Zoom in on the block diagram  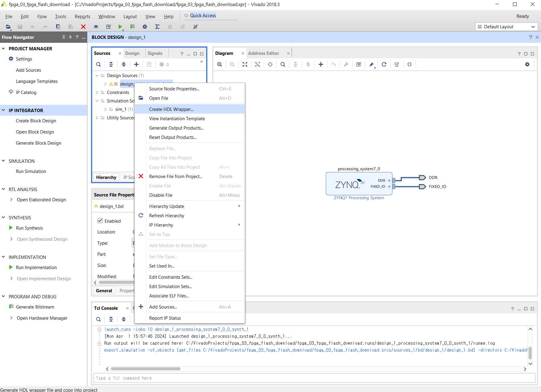pos(220,64)
